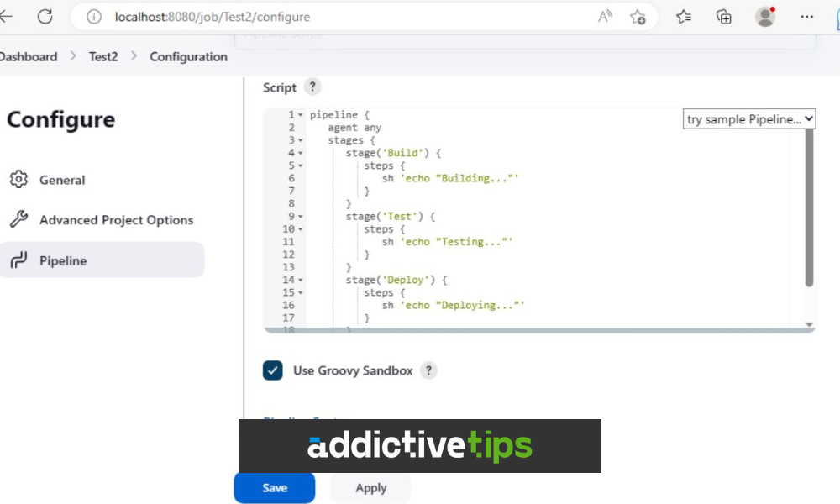Enable Use Groovy Sandbox checkbox
Screen dimensions: 840x504
272,370
